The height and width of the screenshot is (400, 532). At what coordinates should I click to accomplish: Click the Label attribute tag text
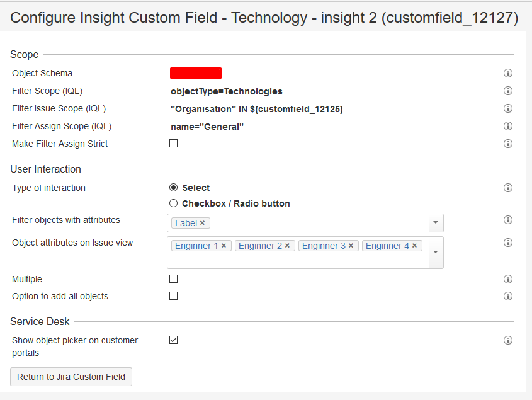pos(186,223)
